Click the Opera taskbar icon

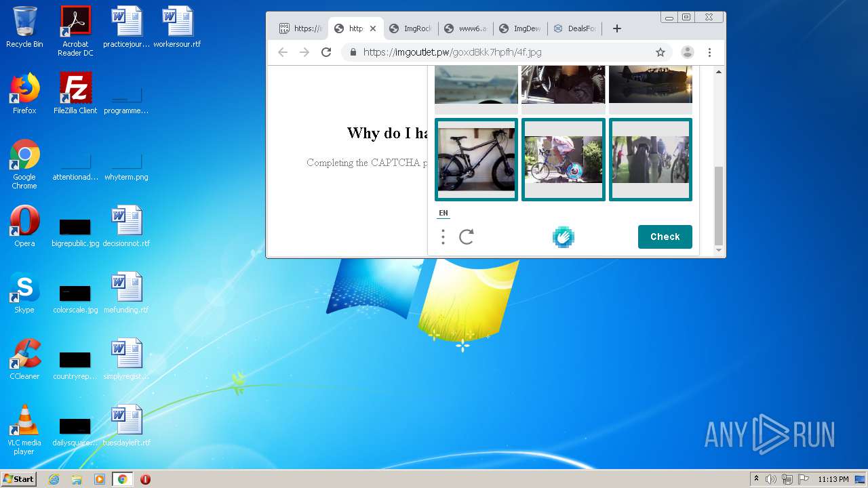(145, 479)
